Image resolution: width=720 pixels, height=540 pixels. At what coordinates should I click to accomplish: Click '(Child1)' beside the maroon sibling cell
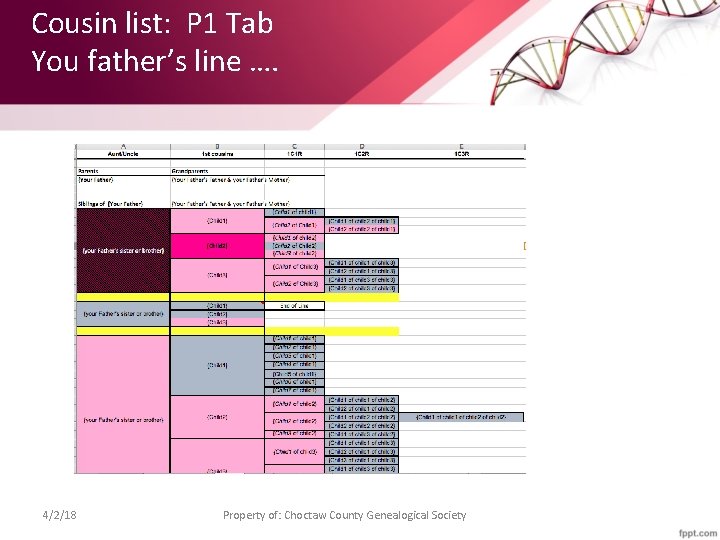pyautogui.click(x=217, y=221)
